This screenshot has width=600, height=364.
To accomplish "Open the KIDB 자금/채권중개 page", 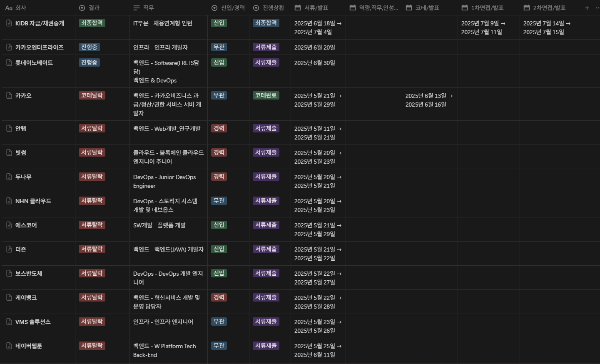I will point(40,23).
